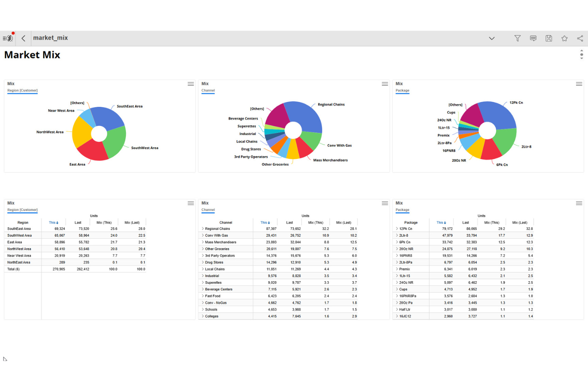
Task: Click Mix (This) header in Channel table
Action: 316,222
